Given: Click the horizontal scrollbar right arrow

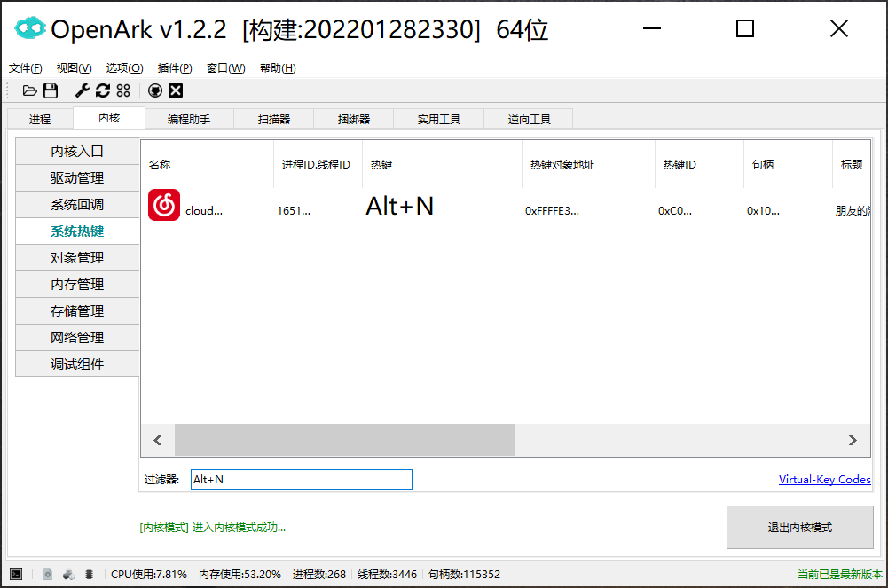Looking at the screenshot, I should (853, 440).
